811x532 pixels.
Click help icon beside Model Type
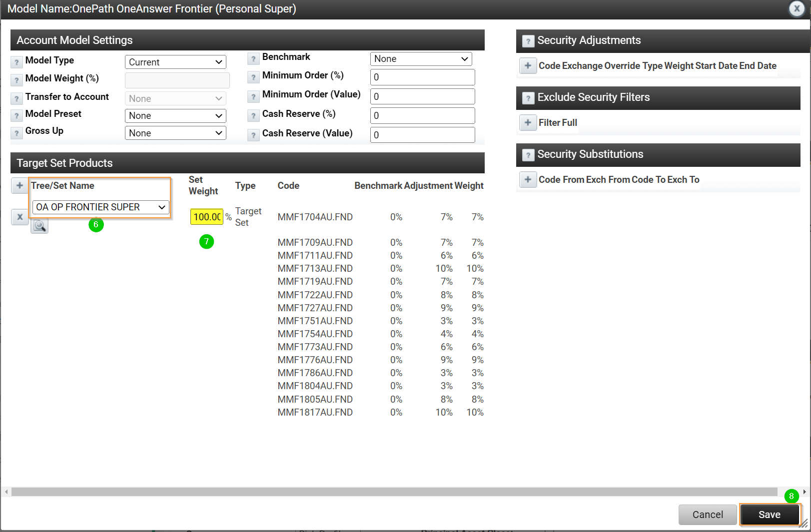[16, 62]
